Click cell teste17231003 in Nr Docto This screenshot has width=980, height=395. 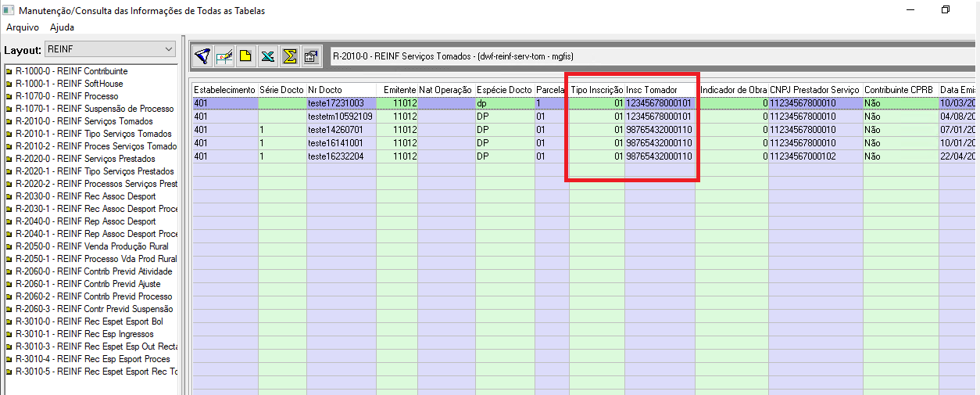click(x=341, y=103)
